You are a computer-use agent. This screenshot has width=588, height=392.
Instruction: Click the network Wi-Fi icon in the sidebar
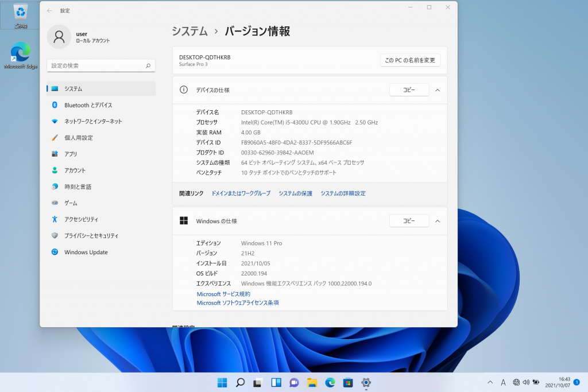click(x=55, y=122)
